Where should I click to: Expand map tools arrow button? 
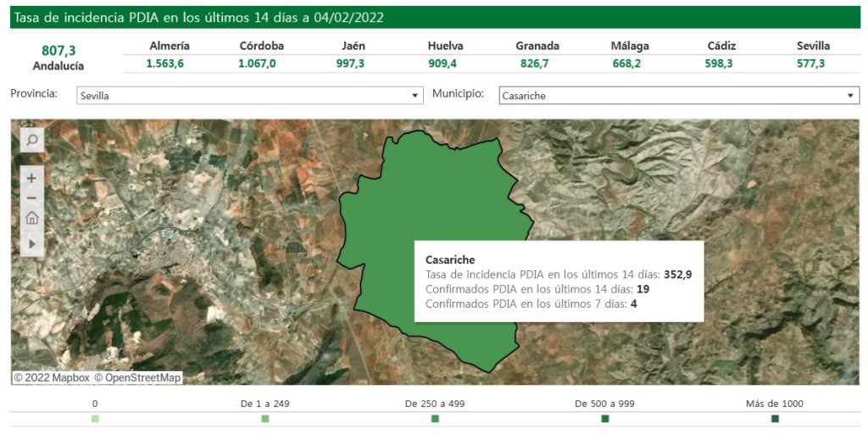point(31,243)
